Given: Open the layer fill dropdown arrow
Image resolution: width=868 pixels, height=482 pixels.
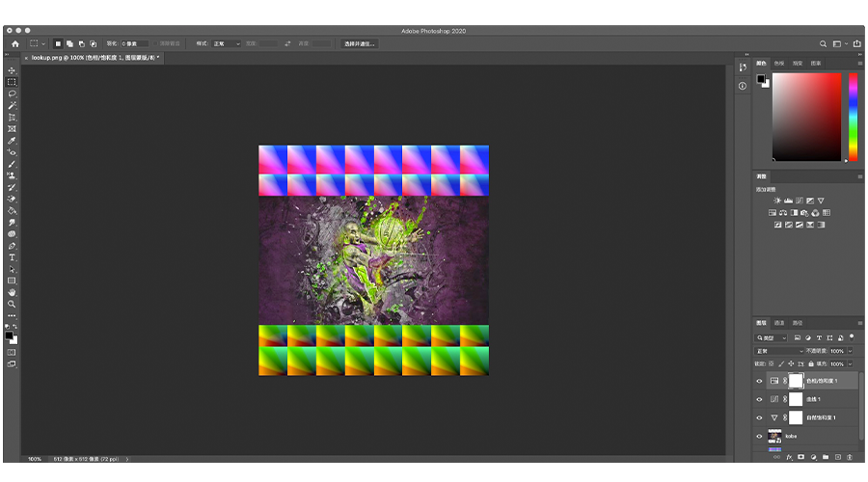Looking at the screenshot, I should [851, 363].
